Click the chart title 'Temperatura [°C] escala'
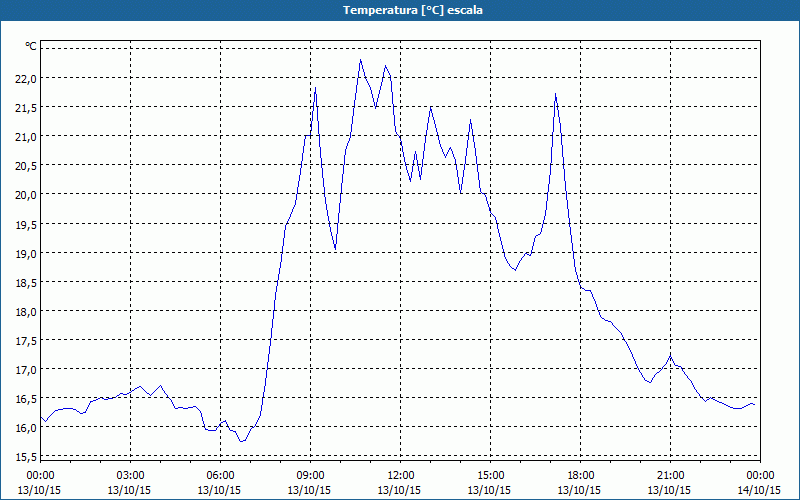This screenshot has width=800, height=500. tap(413, 10)
